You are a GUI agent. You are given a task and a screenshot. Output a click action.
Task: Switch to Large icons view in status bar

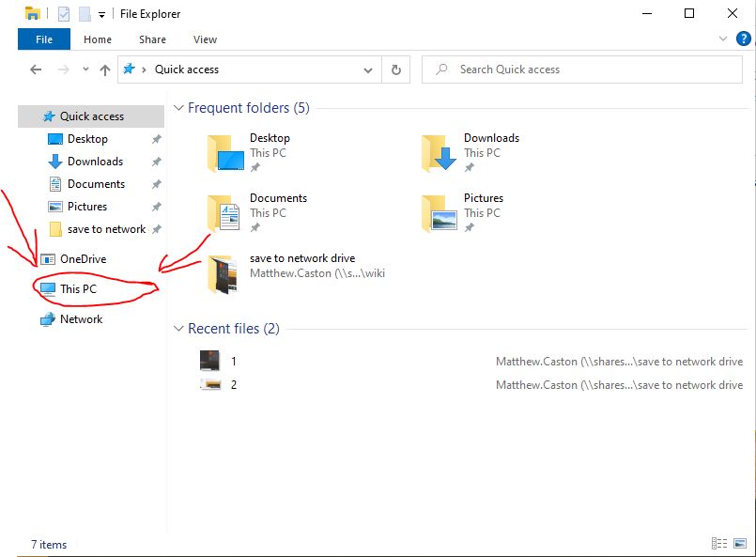[x=740, y=544]
